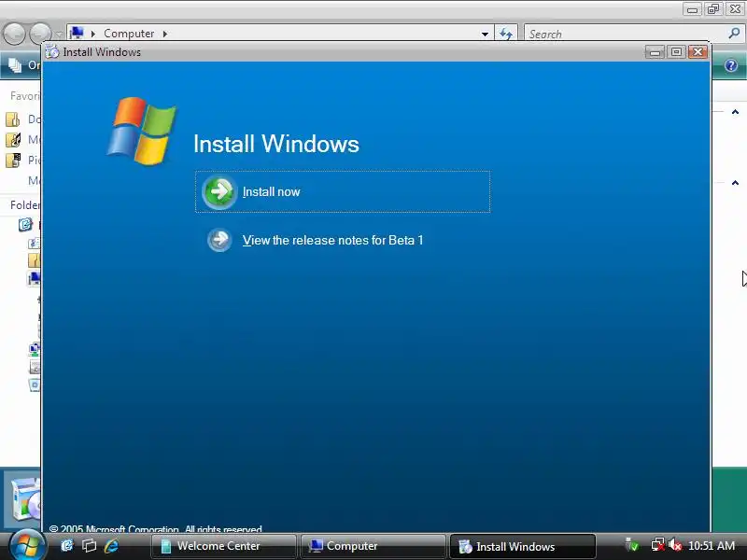Expand the arrow after Computer breadcrumb
The image size is (747, 560).
(x=165, y=34)
